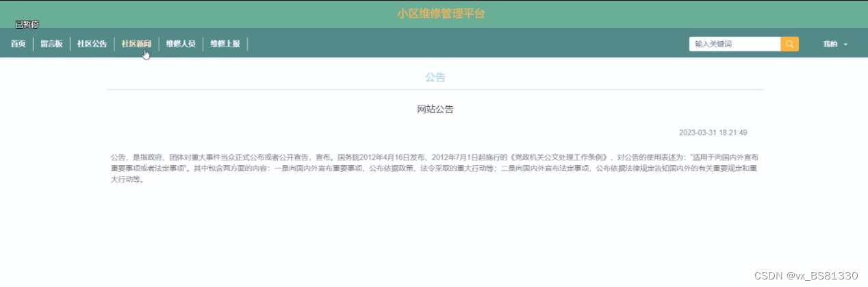
Task: Click the announcement body paragraph text
Action: 435,169
